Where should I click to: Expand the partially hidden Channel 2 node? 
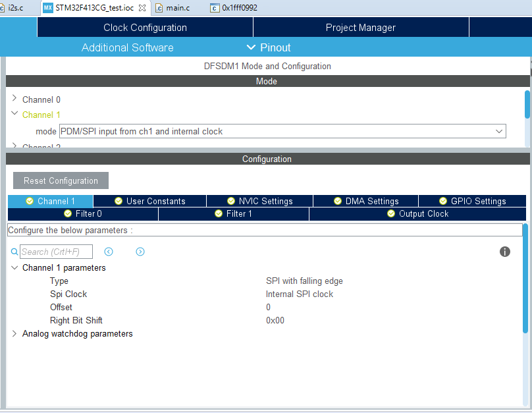point(14,146)
